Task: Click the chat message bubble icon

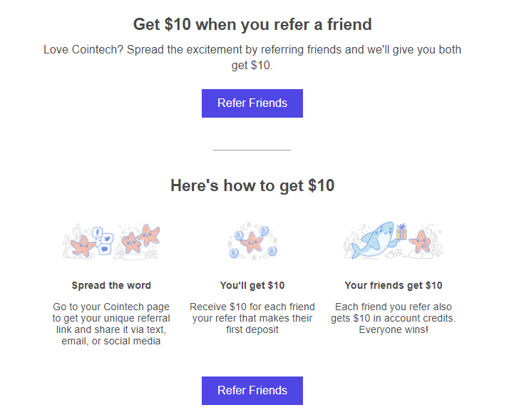Action: click(x=105, y=250)
